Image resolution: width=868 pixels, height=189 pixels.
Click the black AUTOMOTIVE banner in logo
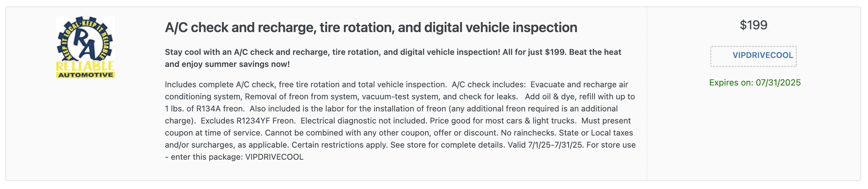click(x=85, y=75)
